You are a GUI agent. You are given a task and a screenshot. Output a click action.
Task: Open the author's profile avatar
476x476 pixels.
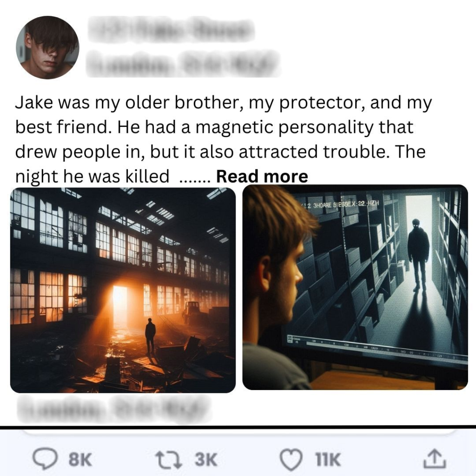pos(47,47)
